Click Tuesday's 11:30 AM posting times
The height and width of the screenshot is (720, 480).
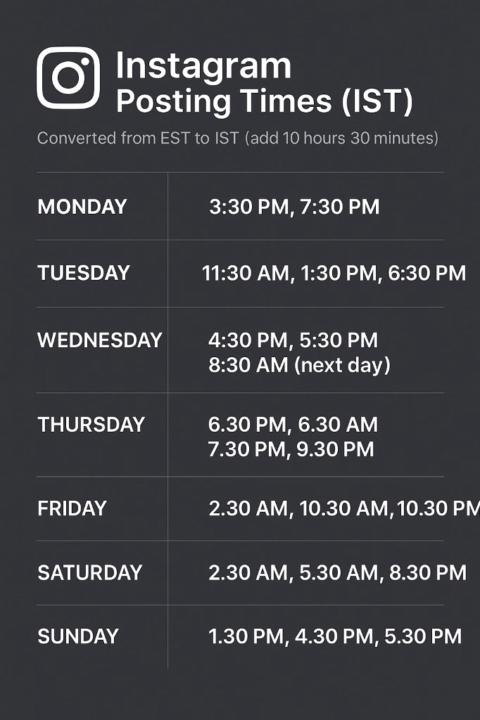pyautogui.click(x=334, y=273)
